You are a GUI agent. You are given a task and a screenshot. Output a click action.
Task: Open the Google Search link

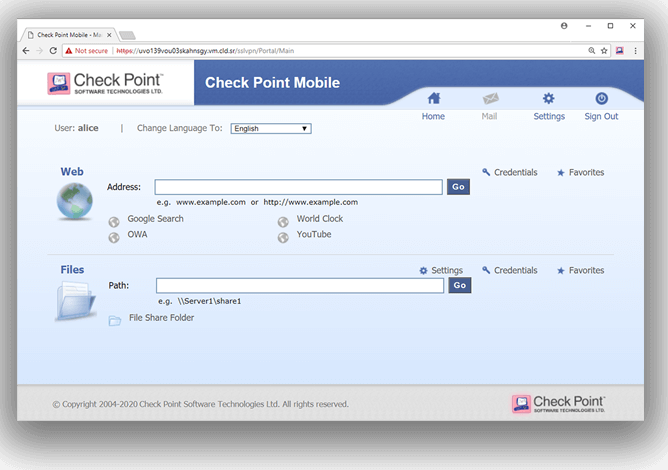click(155, 219)
